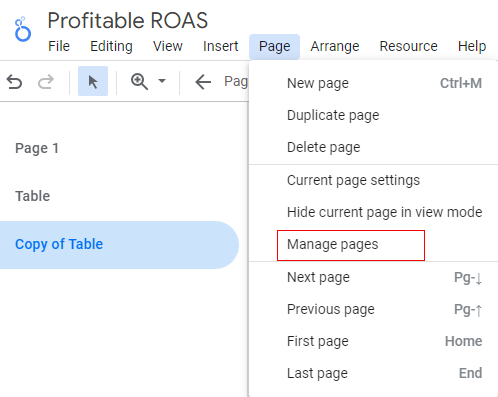The height and width of the screenshot is (397, 498).
Task: Click the Undo arrow icon
Action: [x=14, y=81]
